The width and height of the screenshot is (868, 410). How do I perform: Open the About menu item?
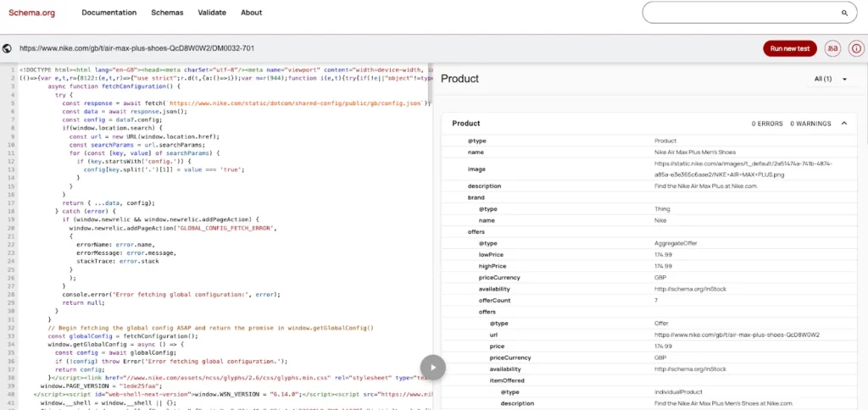coord(251,13)
